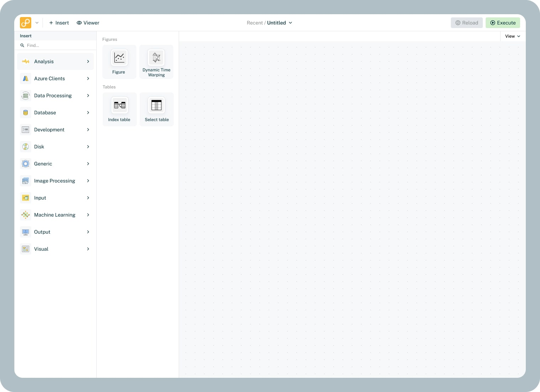This screenshot has height=392, width=540.
Task: Click the Disk label text
Action: (39, 147)
